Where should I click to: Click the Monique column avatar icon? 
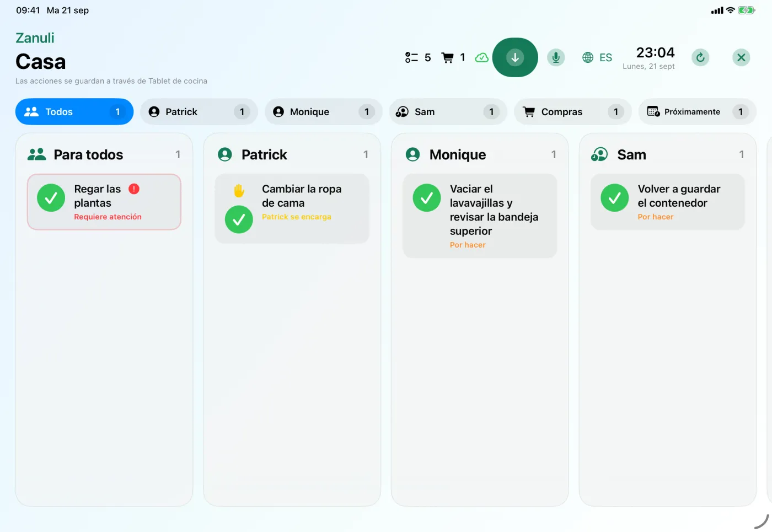tap(412, 154)
